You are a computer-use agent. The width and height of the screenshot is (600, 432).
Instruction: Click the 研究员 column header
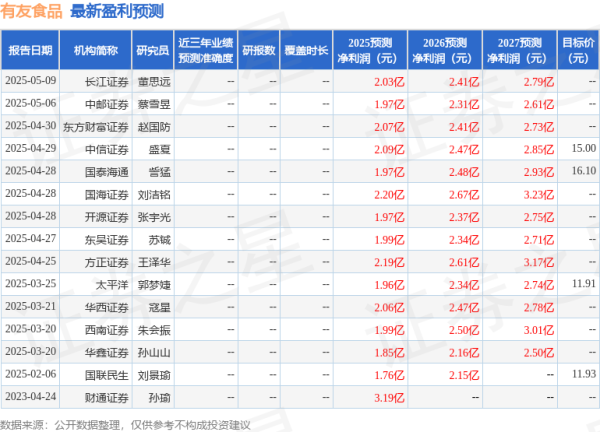click(153, 50)
